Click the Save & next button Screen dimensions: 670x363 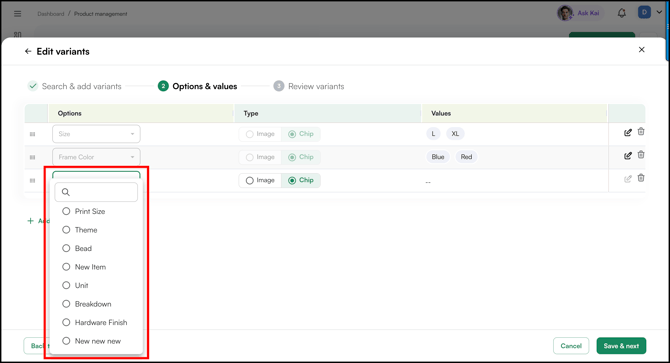[x=621, y=346]
